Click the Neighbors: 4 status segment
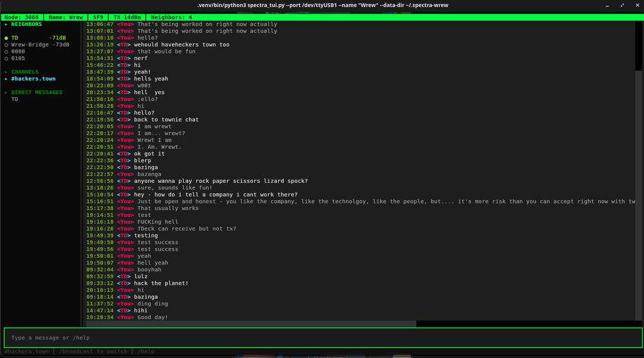 [171, 17]
